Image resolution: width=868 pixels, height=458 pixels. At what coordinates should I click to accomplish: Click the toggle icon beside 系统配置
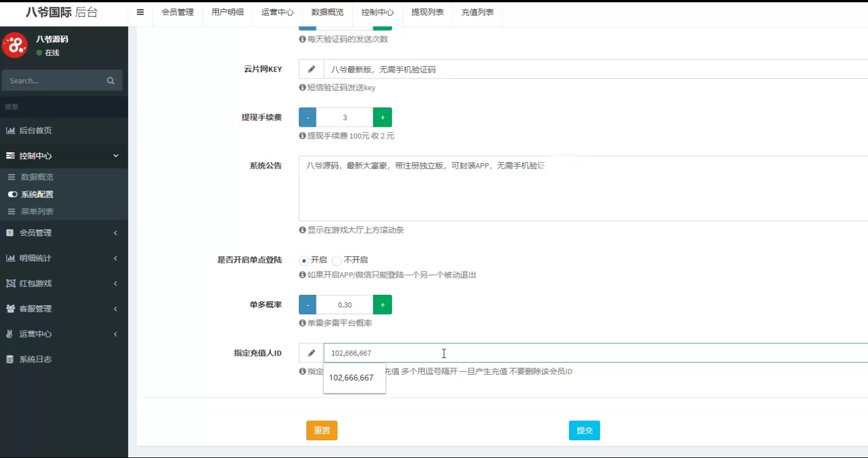coord(13,194)
